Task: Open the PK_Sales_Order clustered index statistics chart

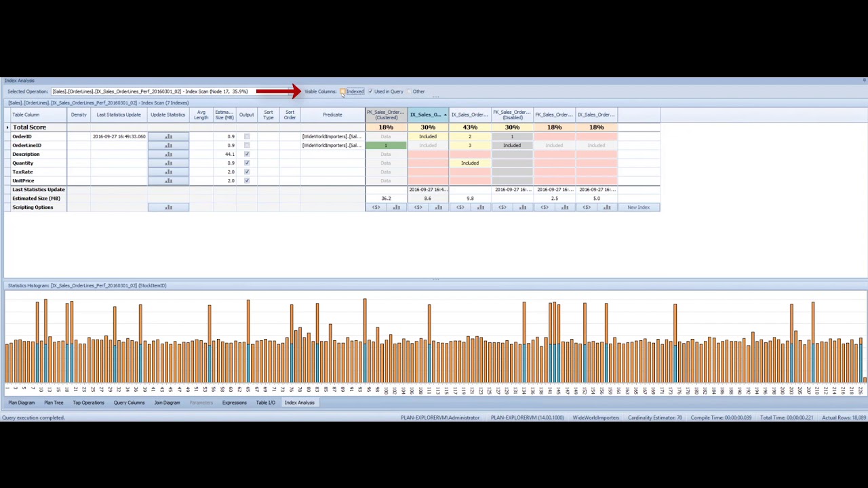Action: [397, 207]
